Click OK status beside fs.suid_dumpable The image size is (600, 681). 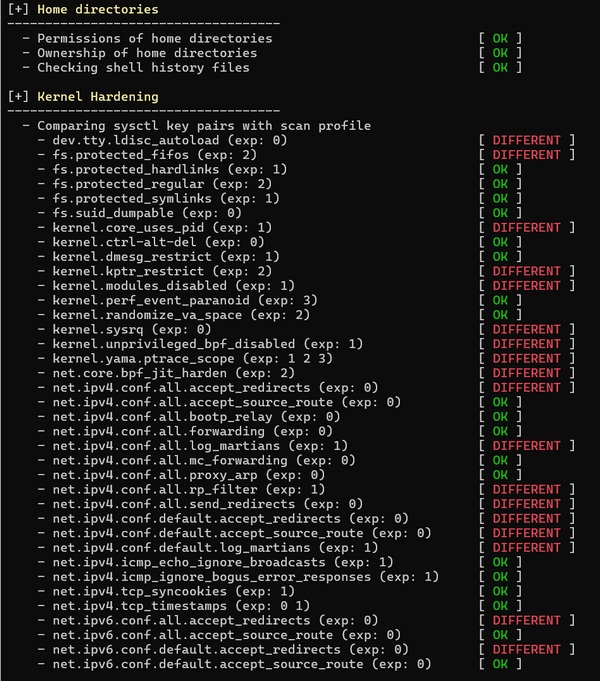pyautogui.click(x=500, y=213)
